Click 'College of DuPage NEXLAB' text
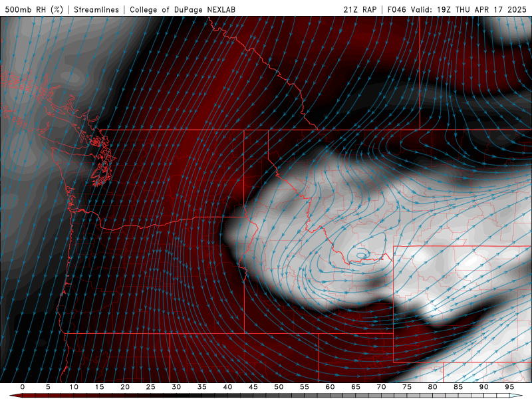This screenshot has width=532, height=399. click(182, 9)
